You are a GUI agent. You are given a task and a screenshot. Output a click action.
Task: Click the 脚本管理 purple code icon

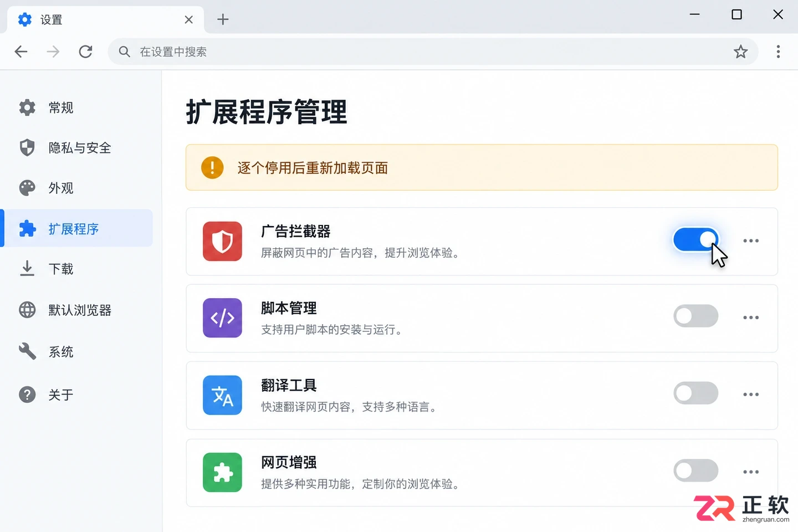222,318
